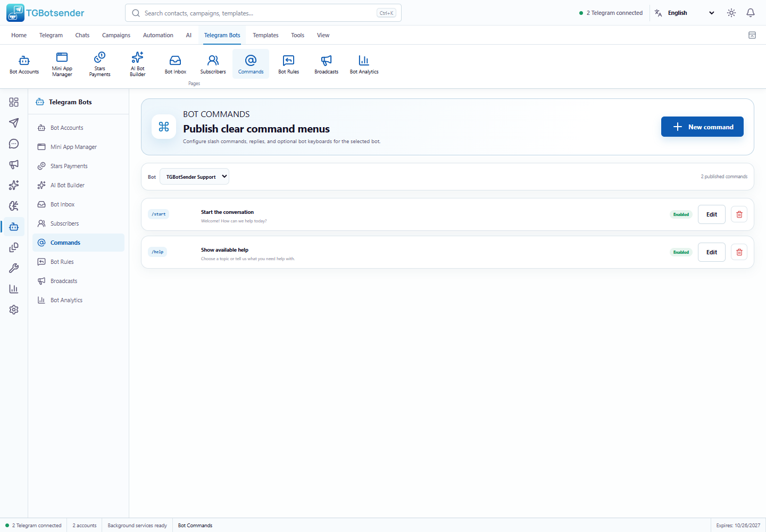
Task: Click the paper plane send icon in left rail
Action: coord(14,123)
